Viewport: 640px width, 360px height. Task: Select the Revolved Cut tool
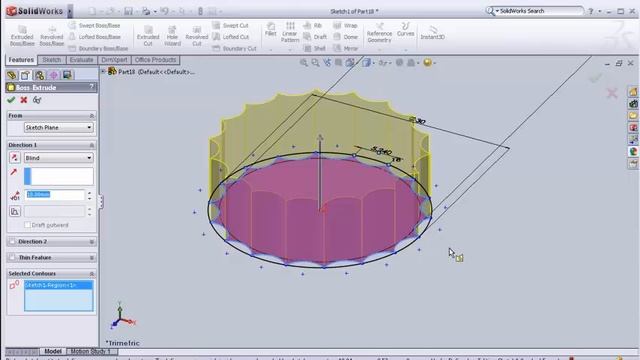point(197,36)
